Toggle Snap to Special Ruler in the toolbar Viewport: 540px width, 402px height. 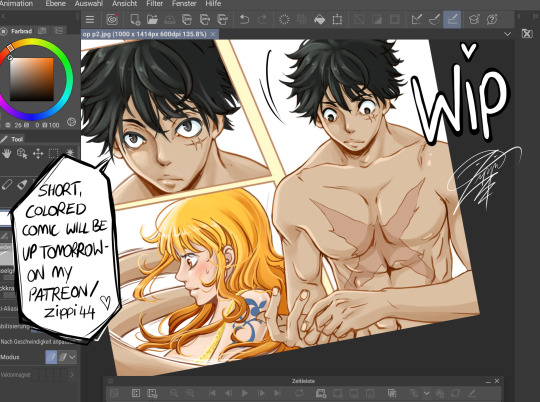point(434,20)
